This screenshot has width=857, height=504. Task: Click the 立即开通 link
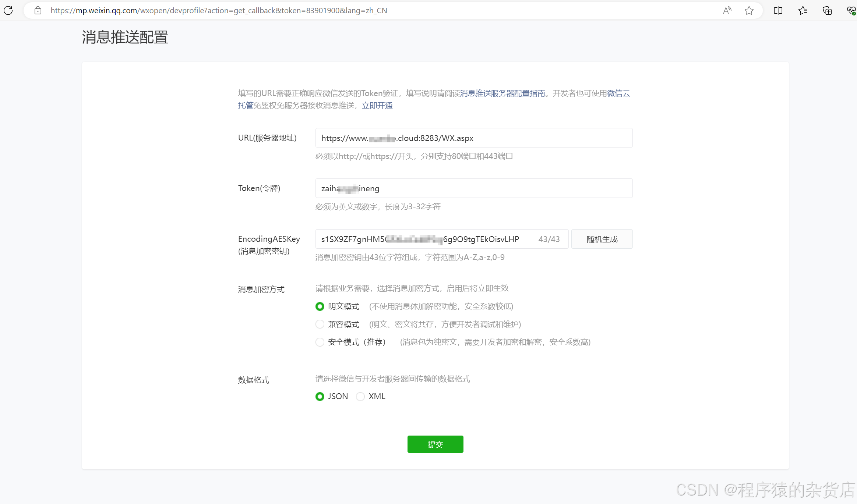(x=377, y=106)
